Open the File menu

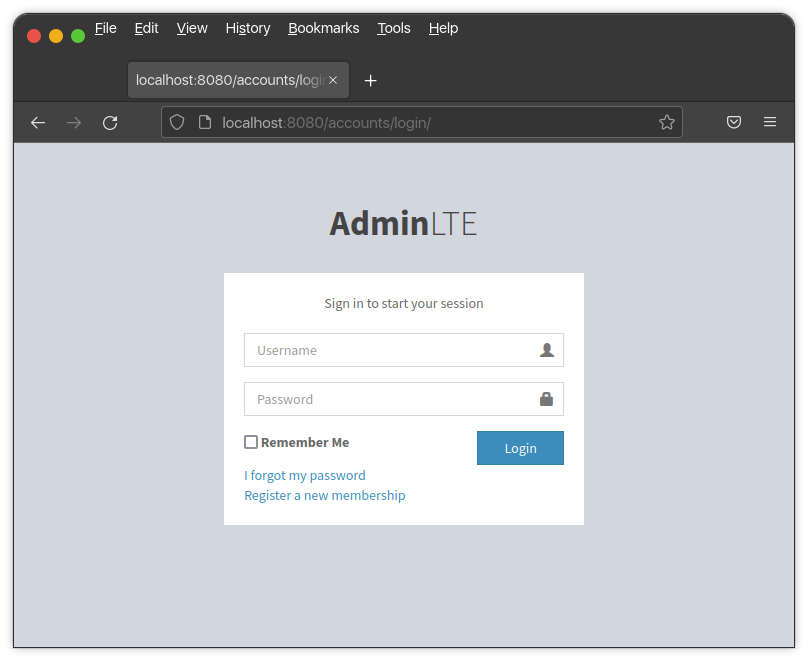point(106,28)
